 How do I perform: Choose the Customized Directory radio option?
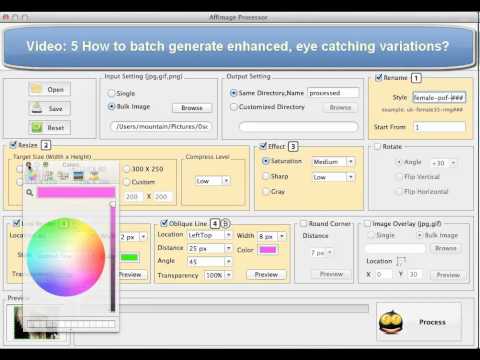coord(234,107)
